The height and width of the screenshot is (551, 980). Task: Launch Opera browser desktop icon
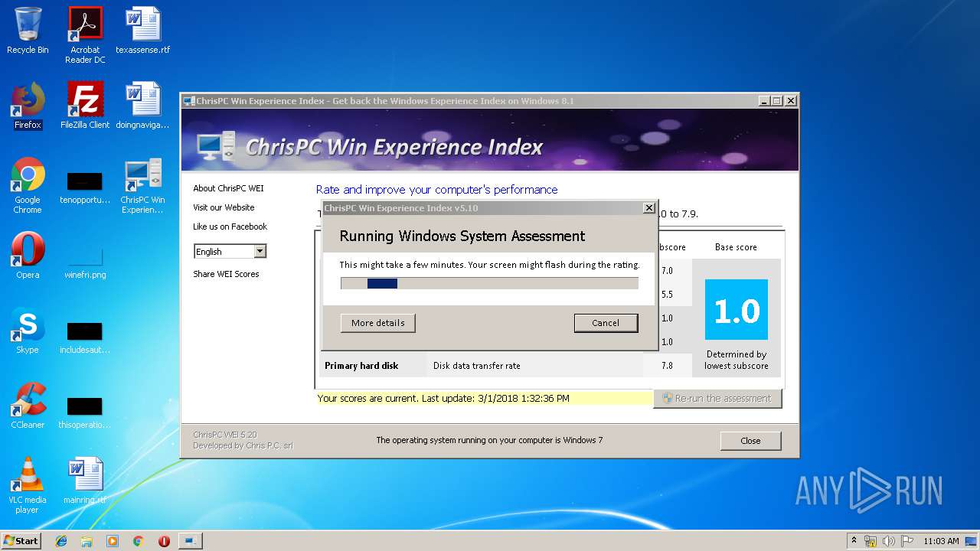click(28, 256)
